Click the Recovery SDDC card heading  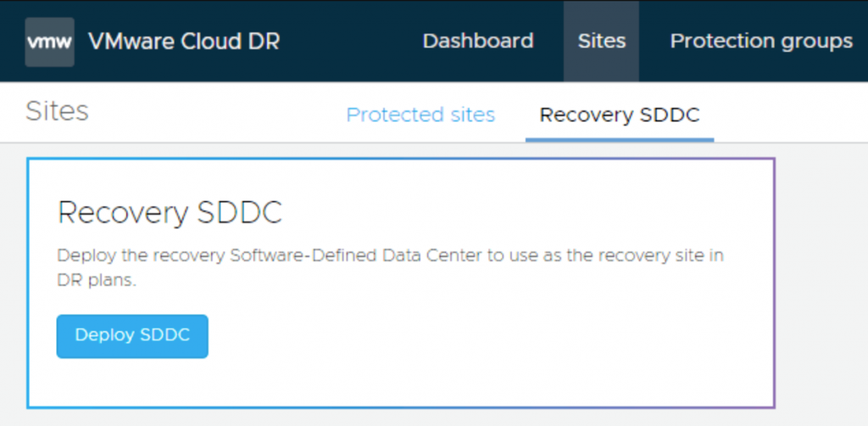[170, 213]
